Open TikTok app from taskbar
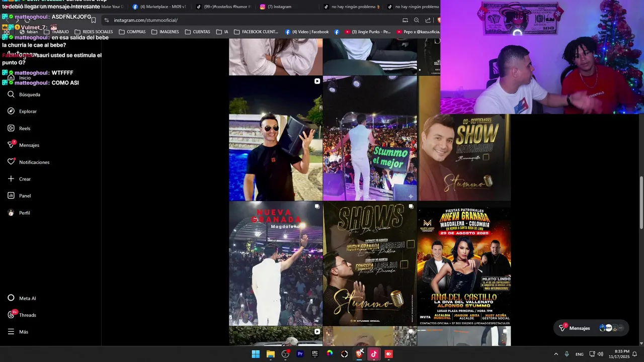 (x=374, y=354)
